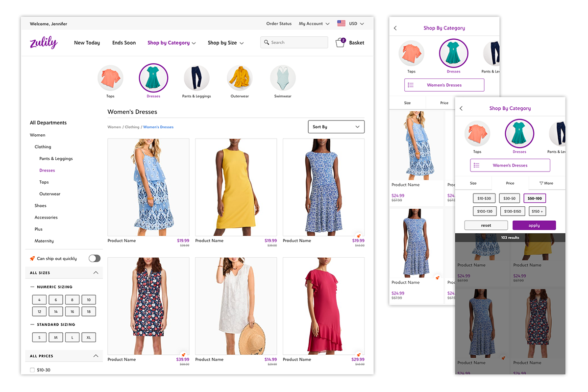Viewport: 588px width, 392px height.
Task: Select numeric size 8
Action: [x=72, y=300]
